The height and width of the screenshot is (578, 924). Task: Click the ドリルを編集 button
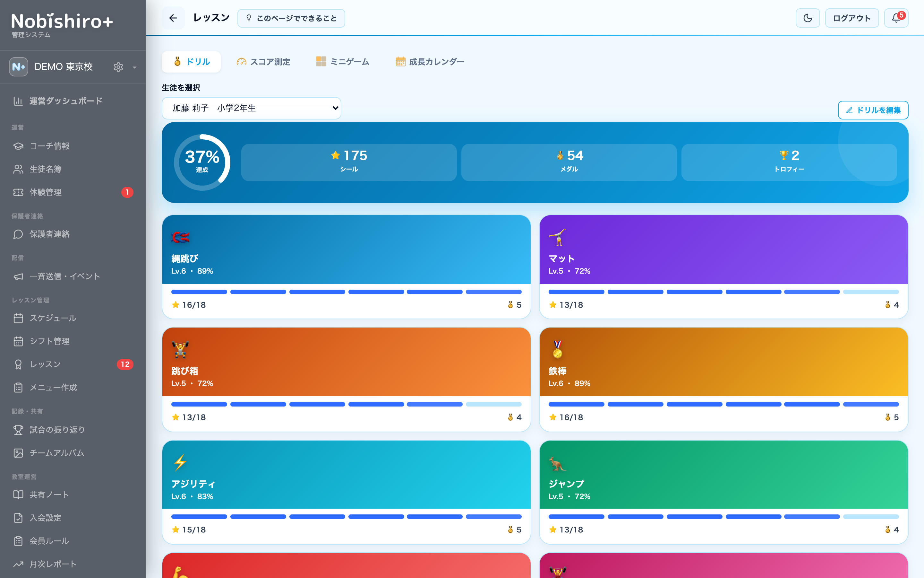click(x=873, y=110)
